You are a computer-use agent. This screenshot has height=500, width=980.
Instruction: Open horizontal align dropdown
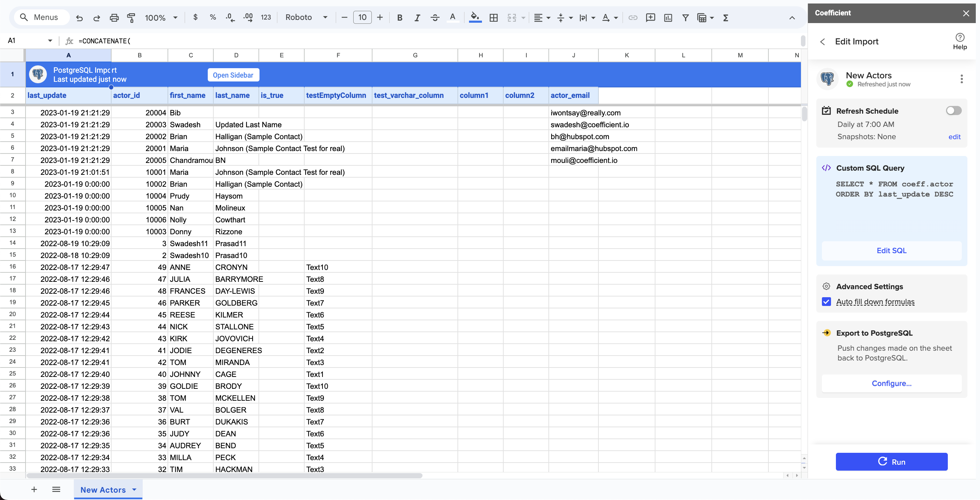pyautogui.click(x=542, y=17)
